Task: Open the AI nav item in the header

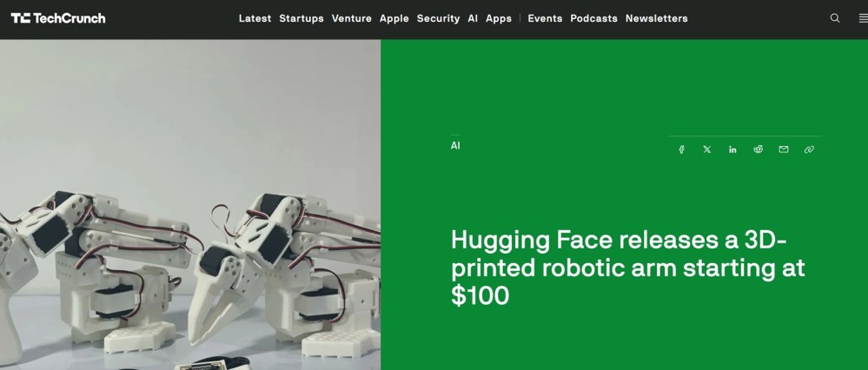Action: [472, 18]
